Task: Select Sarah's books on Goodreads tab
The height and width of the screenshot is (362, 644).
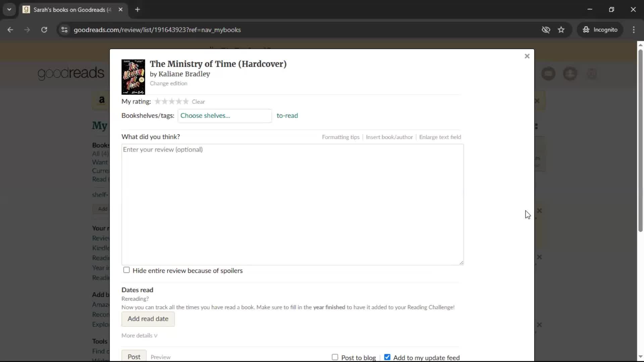Action: click(72, 10)
